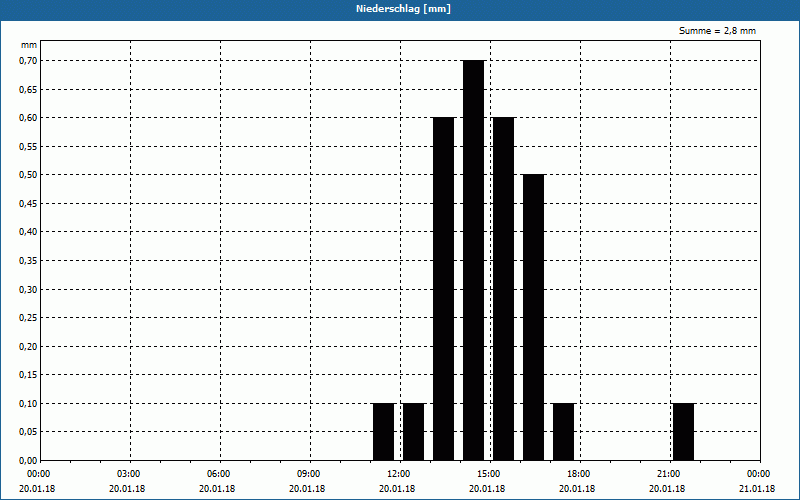Click the 0,05 y-axis value
800x500 pixels.
pos(28,432)
